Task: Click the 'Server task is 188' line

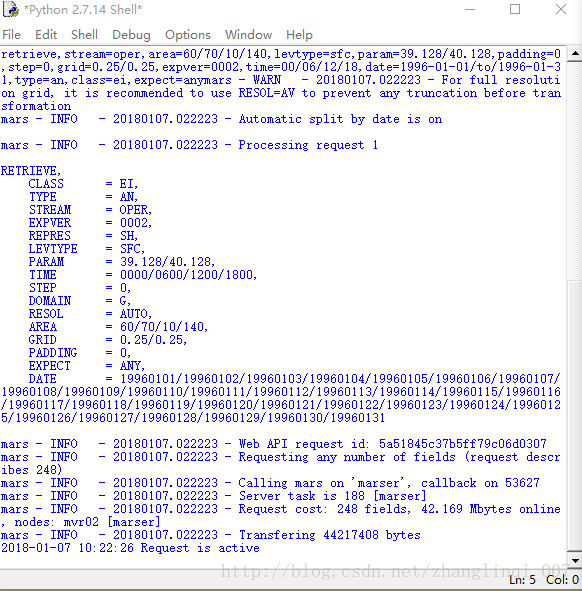Action: [214, 496]
